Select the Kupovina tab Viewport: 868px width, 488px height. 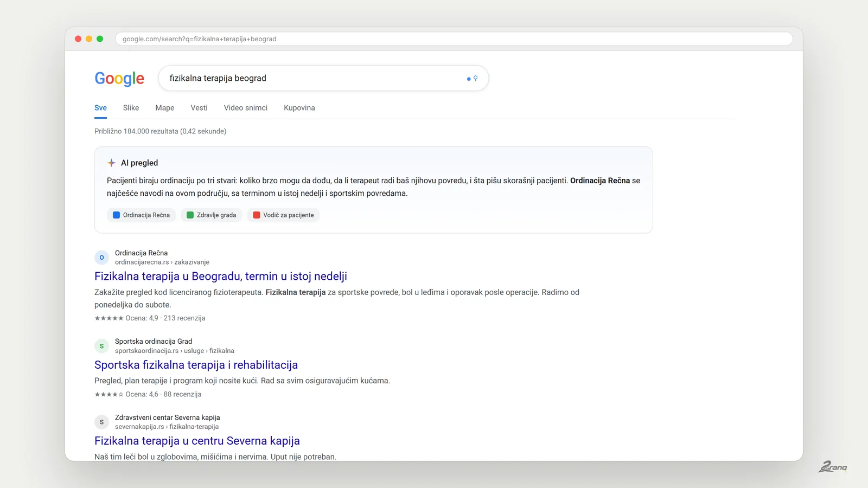point(299,108)
